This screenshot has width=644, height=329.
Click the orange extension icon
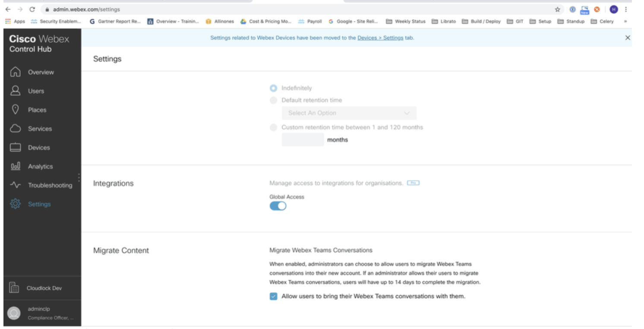pos(597,9)
